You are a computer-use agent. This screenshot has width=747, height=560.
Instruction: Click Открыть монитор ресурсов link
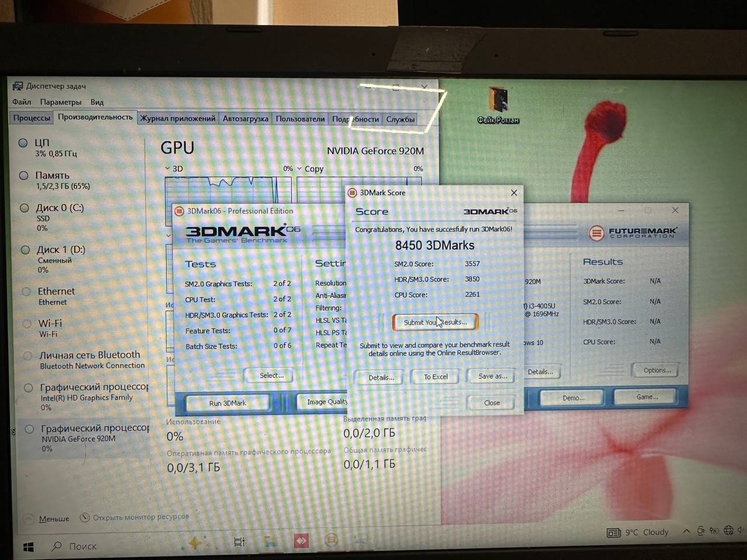[x=140, y=517]
